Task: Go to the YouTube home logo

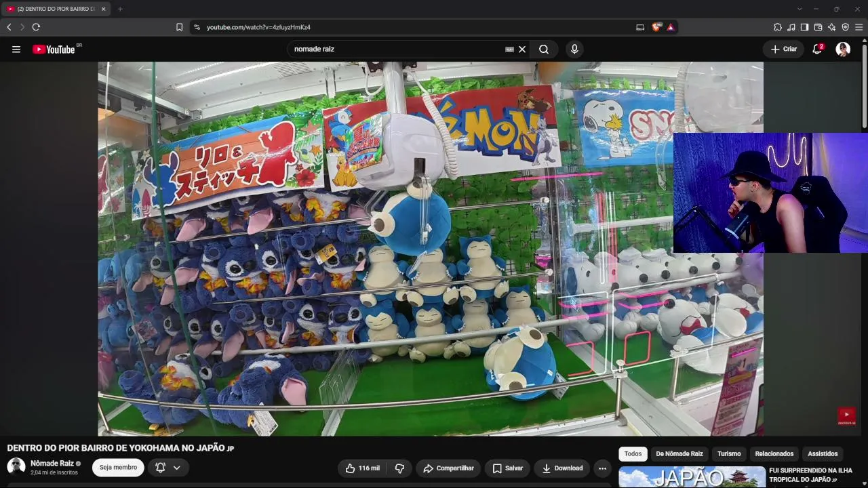Action: click(x=54, y=49)
